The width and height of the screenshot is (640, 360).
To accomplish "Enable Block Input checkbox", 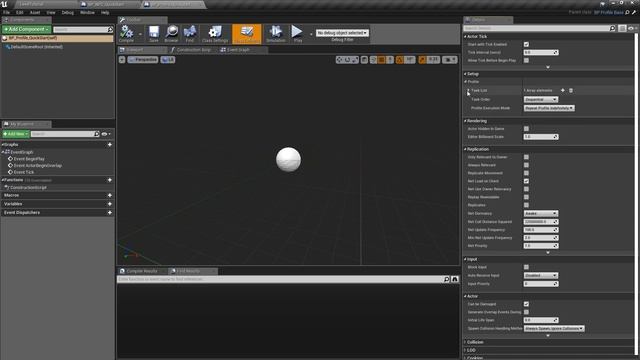I will (526, 267).
